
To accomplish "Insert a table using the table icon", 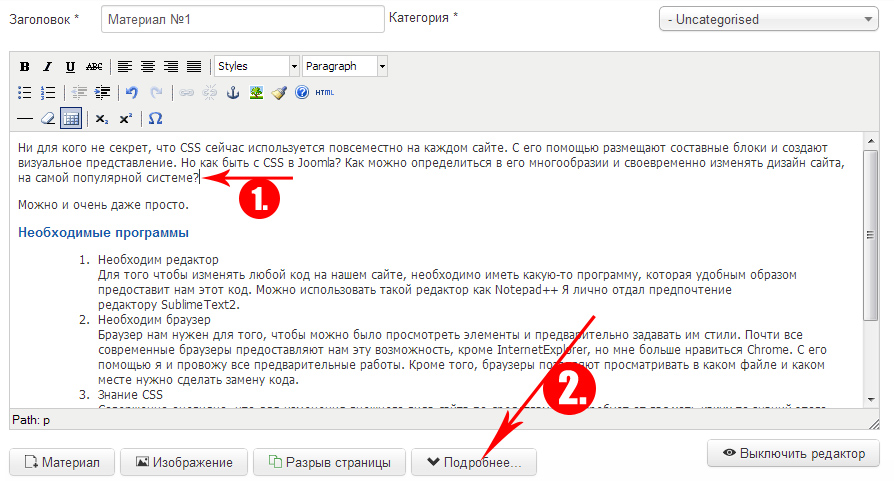I will pos(71,118).
